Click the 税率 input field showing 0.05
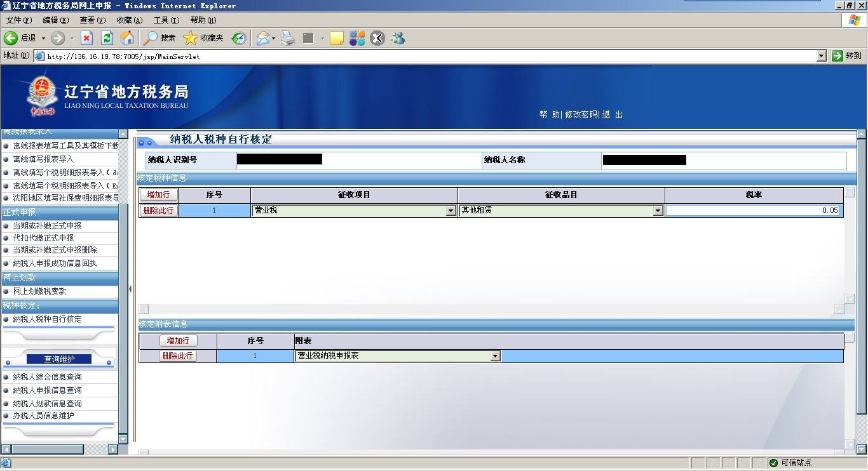Screen dimensions: 868x471 click(753, 211)
